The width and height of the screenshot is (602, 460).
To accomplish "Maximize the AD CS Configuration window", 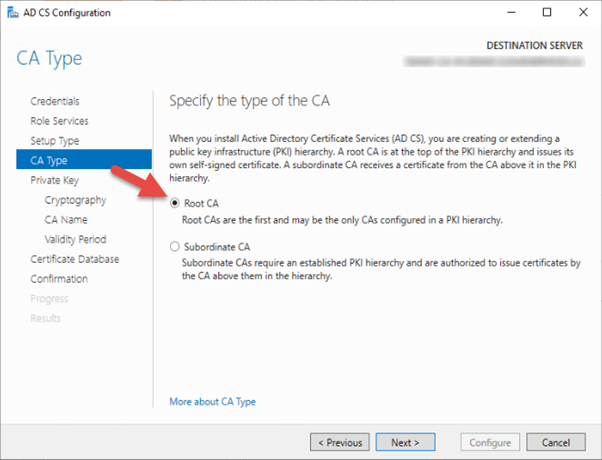I will click(x=547, y=12).
